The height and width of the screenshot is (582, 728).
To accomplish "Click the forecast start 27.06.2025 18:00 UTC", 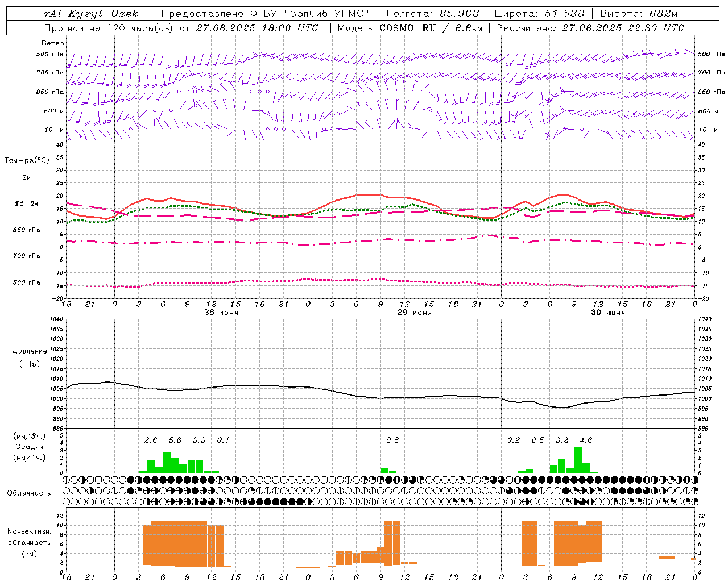I will pyautogui.click(x=257, y=28).
